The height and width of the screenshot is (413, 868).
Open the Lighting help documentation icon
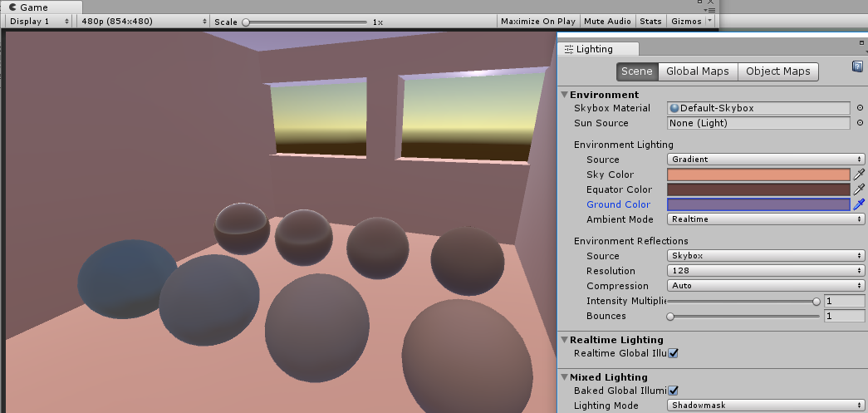click(x=857, y=66)
